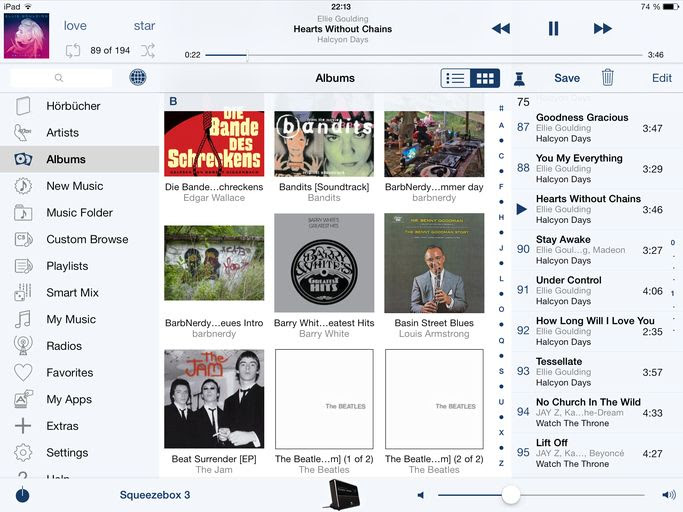
Task: Open Beat Surrender EP by The Jam
Action: pos(214,399)
